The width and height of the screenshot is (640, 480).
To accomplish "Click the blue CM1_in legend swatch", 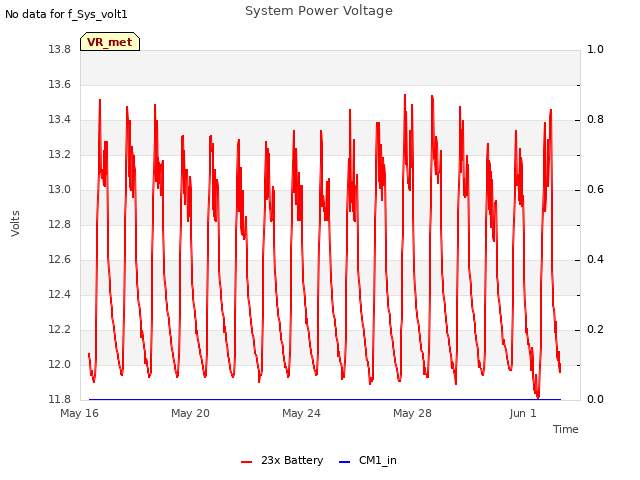I will pyautogui.click(x=344, y=462).
